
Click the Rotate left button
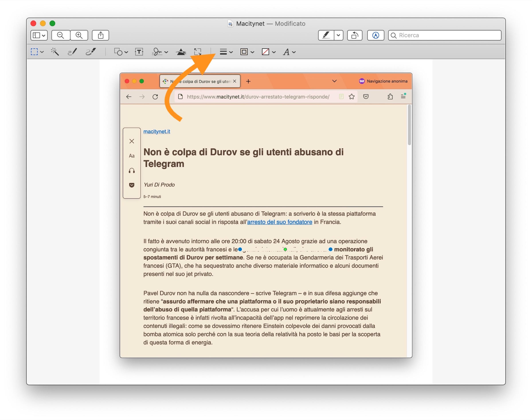[x=354, y=35]
